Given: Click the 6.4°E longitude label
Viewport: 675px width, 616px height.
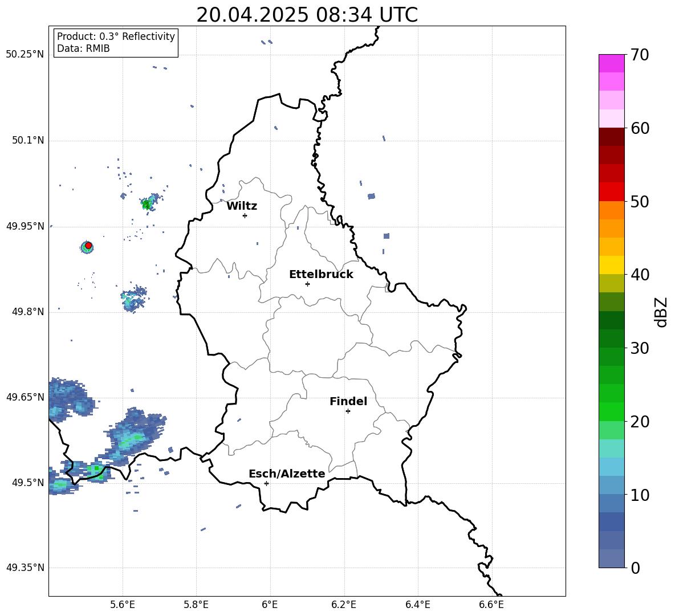Looking at the screenshot, I should click(x=417, y=605).
